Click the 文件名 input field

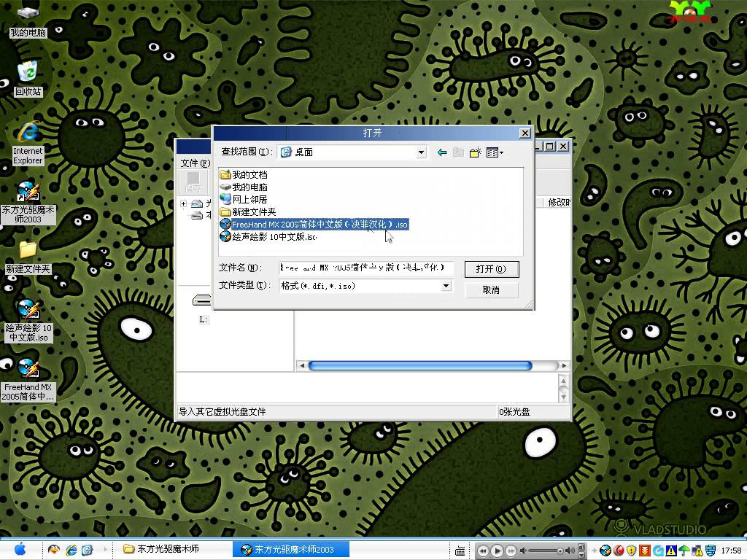(365, 268)
